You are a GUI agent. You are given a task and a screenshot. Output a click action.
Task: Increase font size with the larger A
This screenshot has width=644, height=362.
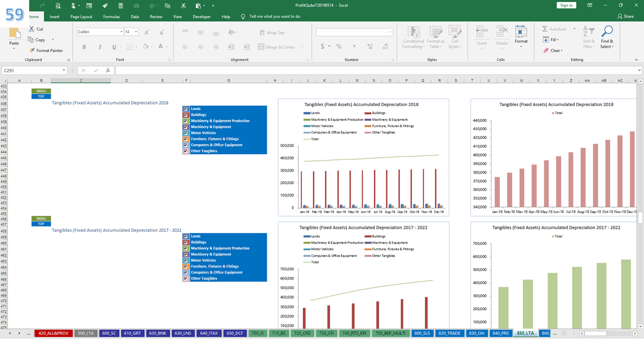(x=146, y=32)
